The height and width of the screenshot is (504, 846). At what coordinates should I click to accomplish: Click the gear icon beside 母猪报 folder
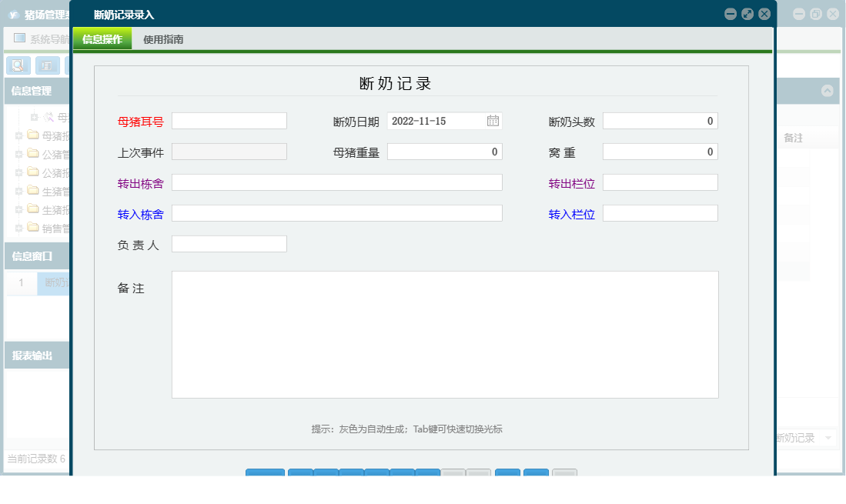18,135
